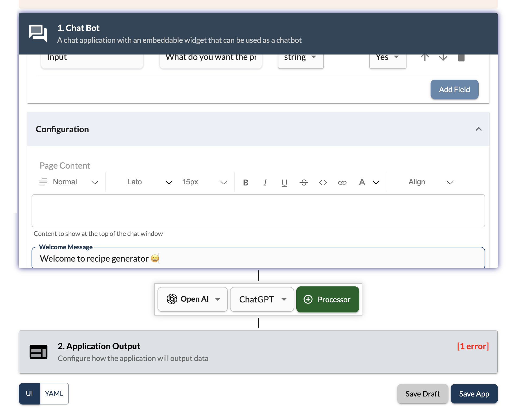Click the Chat Bot speech bubbles icon
514x420 pixels.
pyautogui.click(x=38, y=33)
